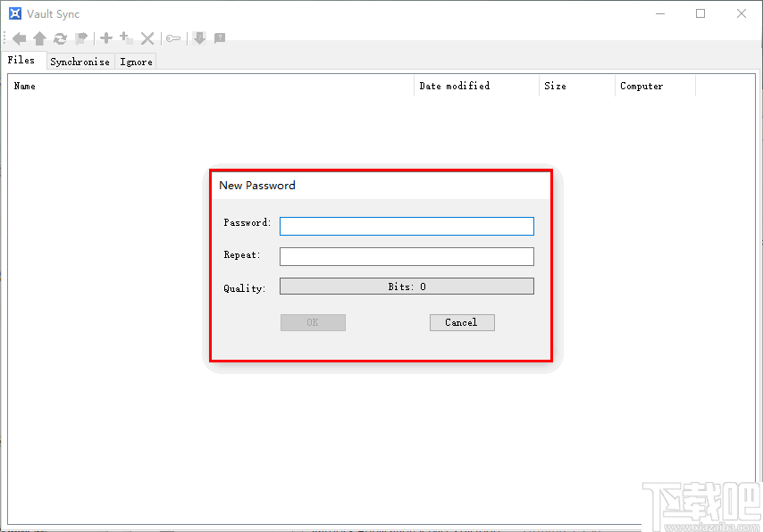The height and width of the screenshot is (532, 763).
Task: Click the export file arrow icon
Action: coord(81,37)
